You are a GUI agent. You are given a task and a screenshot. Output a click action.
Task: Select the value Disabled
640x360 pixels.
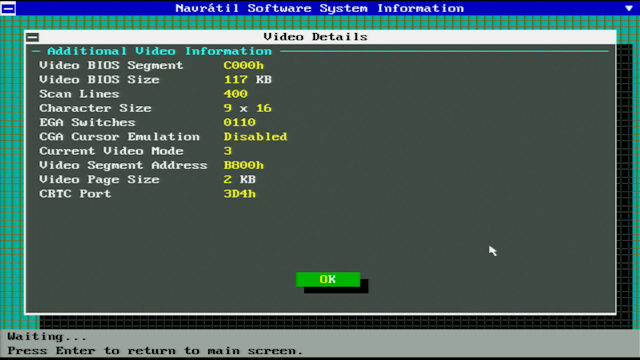[x=256, y=137]
